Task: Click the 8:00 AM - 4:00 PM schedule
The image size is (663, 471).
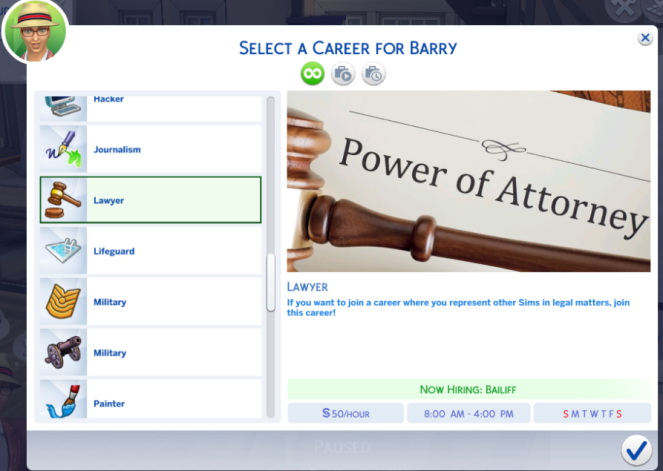Action: [468, 413]
